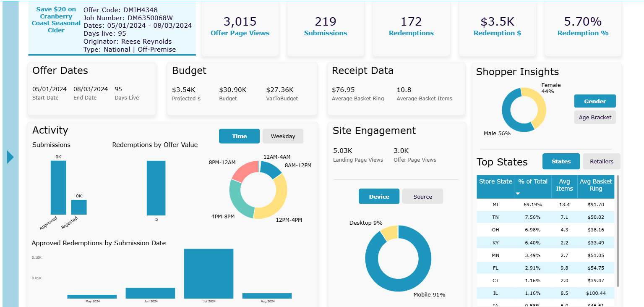Show Top States by States
The width and height of the screenshot is (644, 307).
(x=561, y=161)
